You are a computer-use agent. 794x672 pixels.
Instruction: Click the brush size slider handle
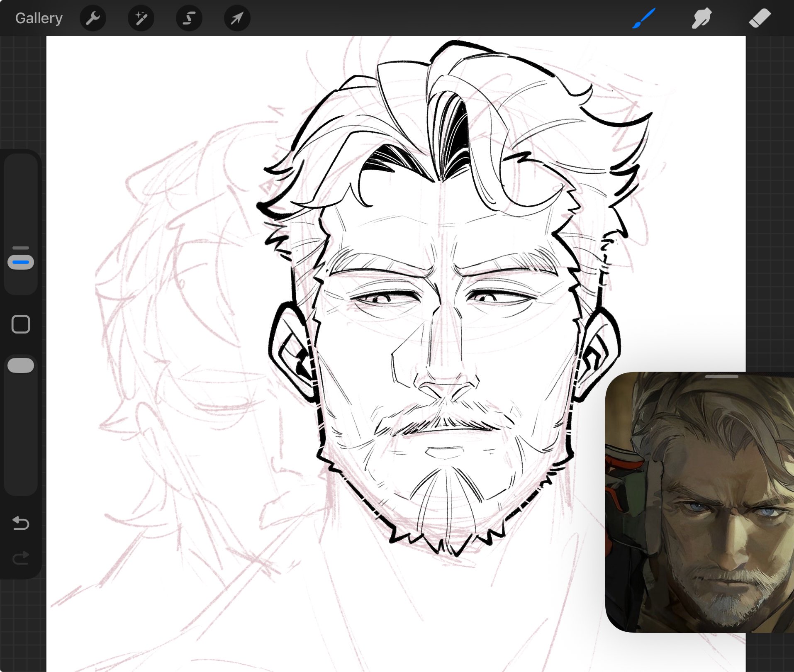coord(21,262)
